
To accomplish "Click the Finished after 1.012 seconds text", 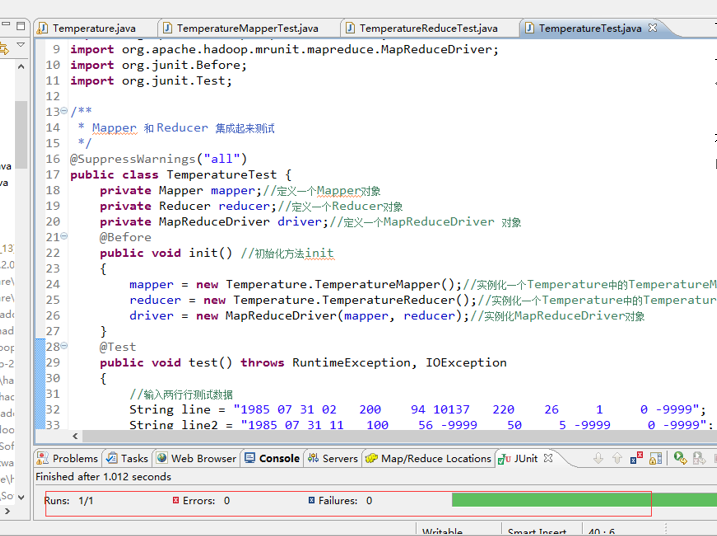I will tap(103, 477).
